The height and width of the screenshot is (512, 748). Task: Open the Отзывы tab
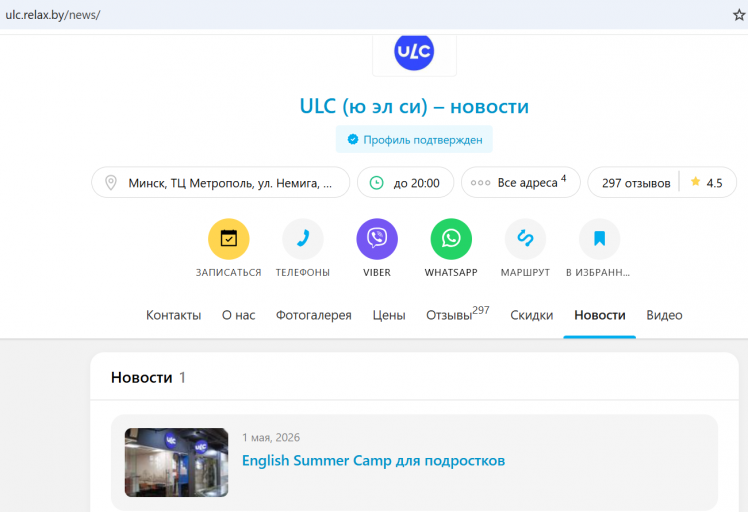coord(457,314)
